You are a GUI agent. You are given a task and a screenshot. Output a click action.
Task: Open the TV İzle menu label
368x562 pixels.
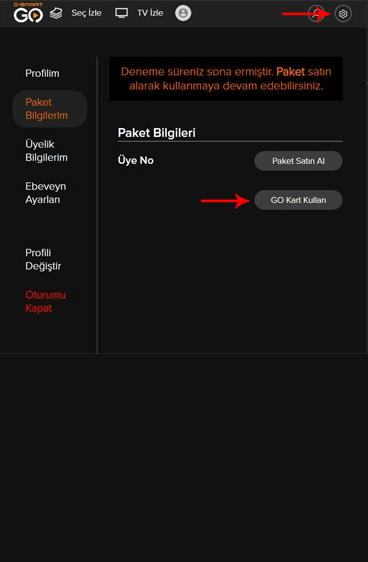click(150, 13)
